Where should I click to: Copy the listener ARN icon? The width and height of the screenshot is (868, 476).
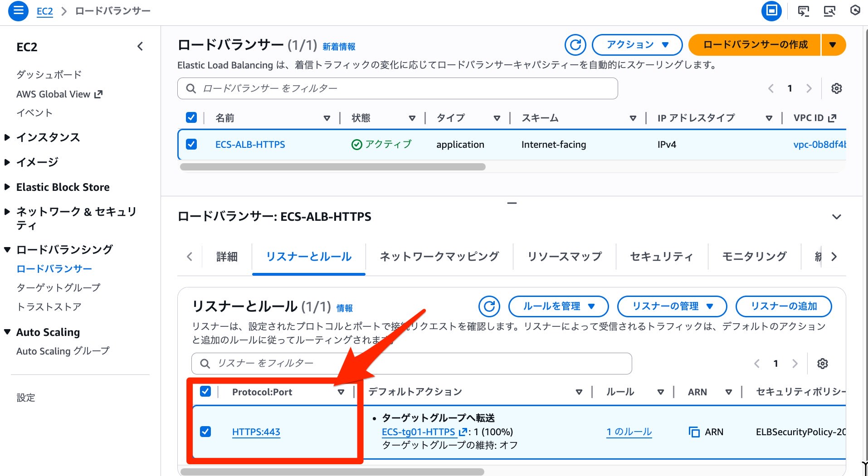pos(694,432)
